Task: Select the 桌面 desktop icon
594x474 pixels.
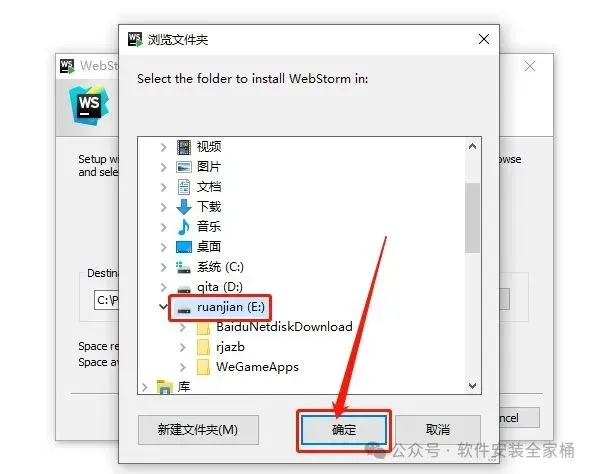Action: click(184, 247)
